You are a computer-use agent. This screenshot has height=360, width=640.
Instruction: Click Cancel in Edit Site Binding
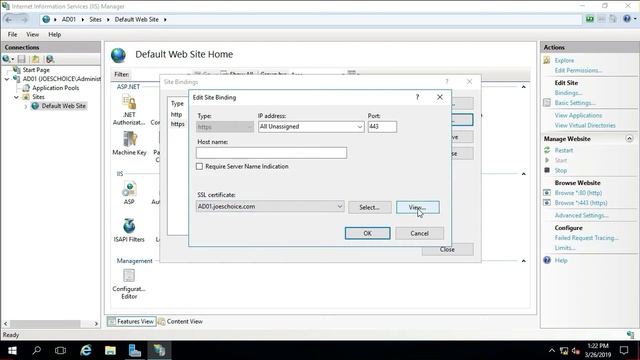click(419, 233)
